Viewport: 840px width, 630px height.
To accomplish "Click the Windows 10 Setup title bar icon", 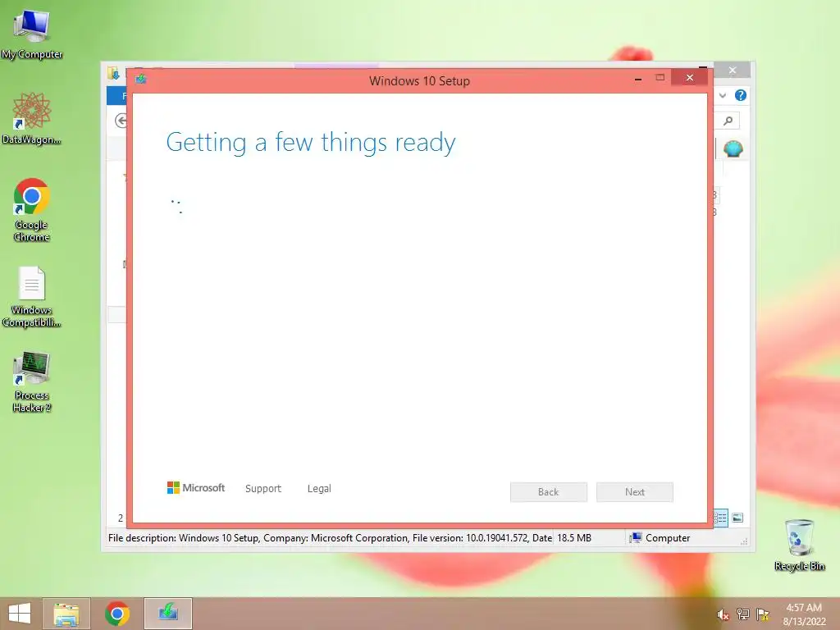I will point(141,80).
